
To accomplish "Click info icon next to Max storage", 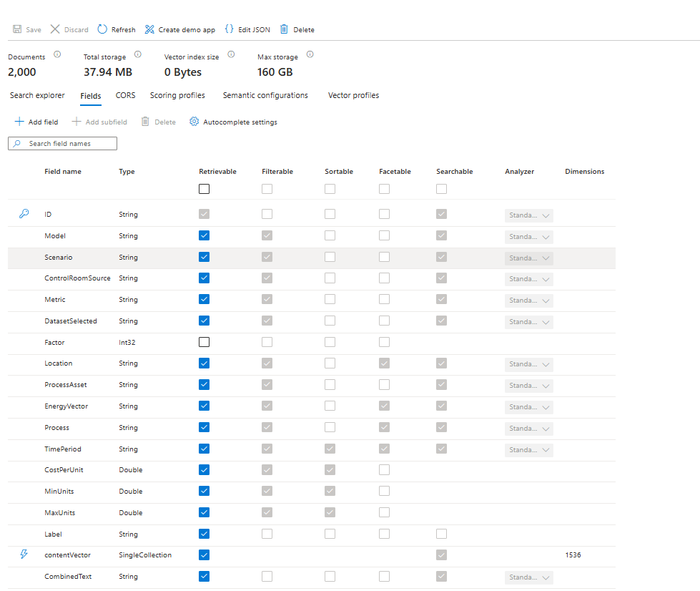I will (310, 54).
